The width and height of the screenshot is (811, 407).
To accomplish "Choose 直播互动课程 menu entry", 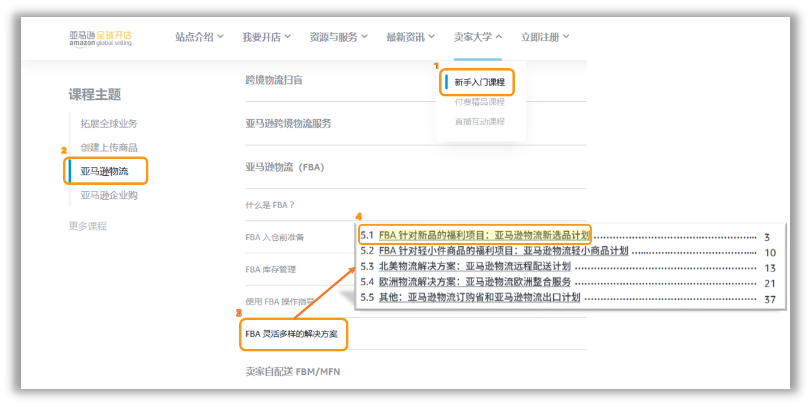I will pos(479,122).
